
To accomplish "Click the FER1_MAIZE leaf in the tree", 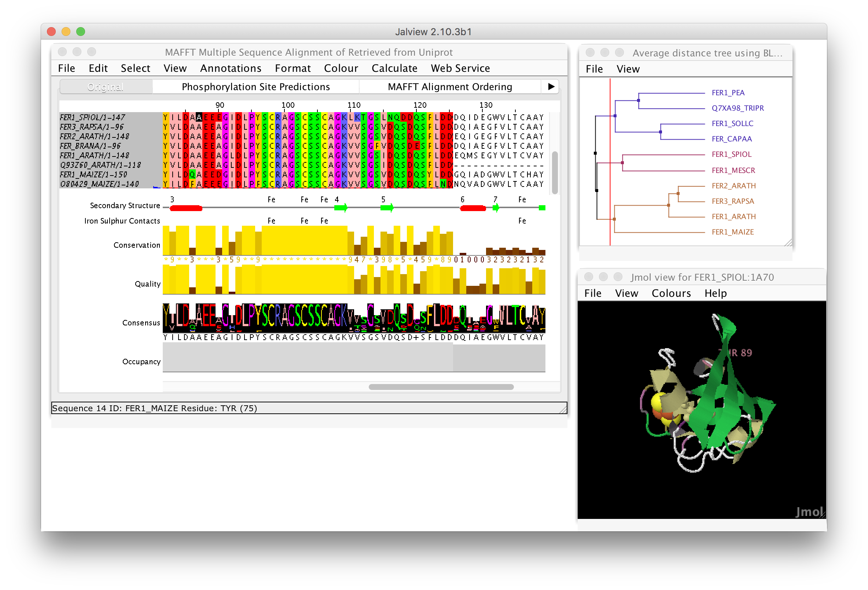I will (x=732, y=232).
